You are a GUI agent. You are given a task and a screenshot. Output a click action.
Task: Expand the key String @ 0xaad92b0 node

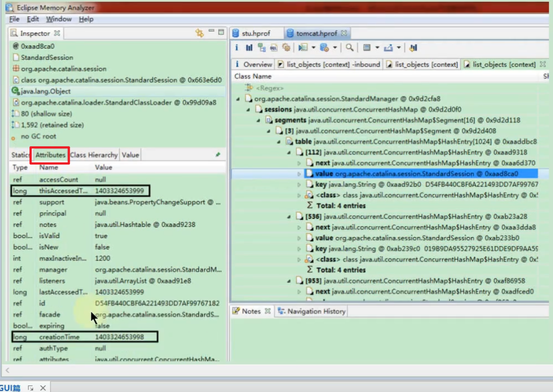click(x=299, y=184)
